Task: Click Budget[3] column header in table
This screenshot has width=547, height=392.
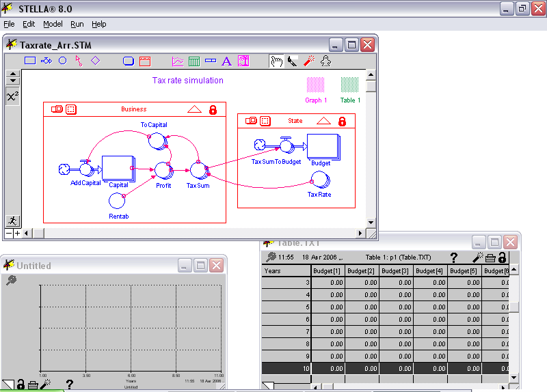Action: [395, 271]
